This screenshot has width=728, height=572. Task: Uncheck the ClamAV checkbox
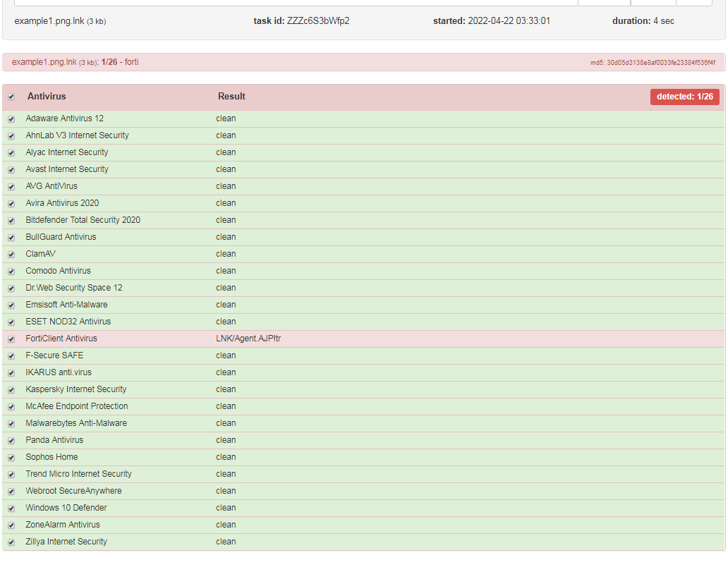click(x=11, y=255)
